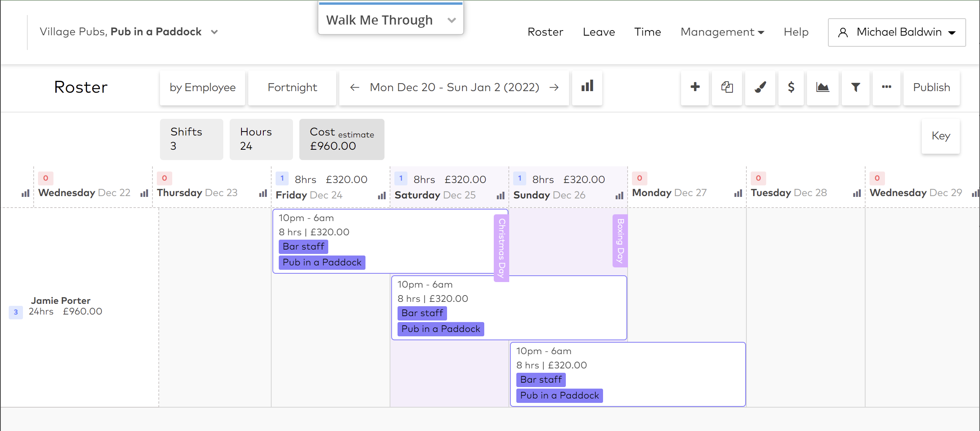Image resolution: width=980 pixels, height=431 pixels.
Task: Open the Leave menu item
Action: pyautogui.click(x=599, y=32)
